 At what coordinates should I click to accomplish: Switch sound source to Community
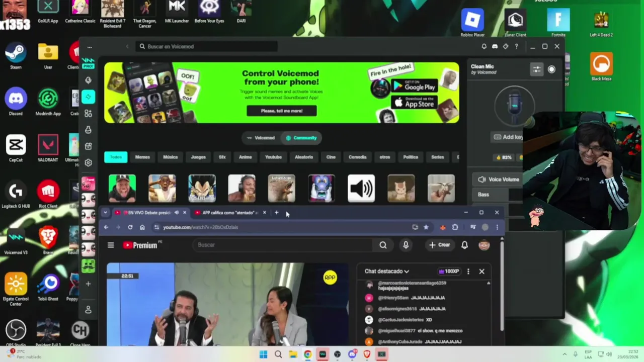(x=301, y=138)
